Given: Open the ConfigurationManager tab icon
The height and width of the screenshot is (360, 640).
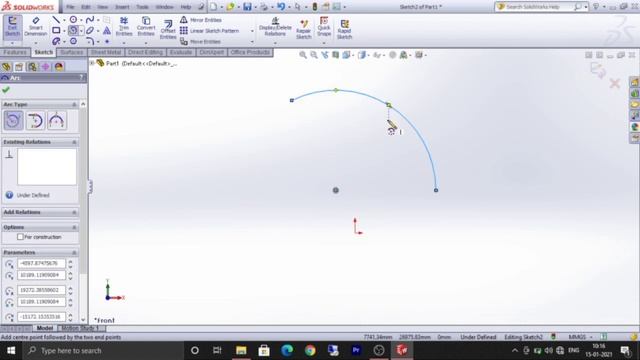Looking at the screenshot, I should [x=32, y=67].
